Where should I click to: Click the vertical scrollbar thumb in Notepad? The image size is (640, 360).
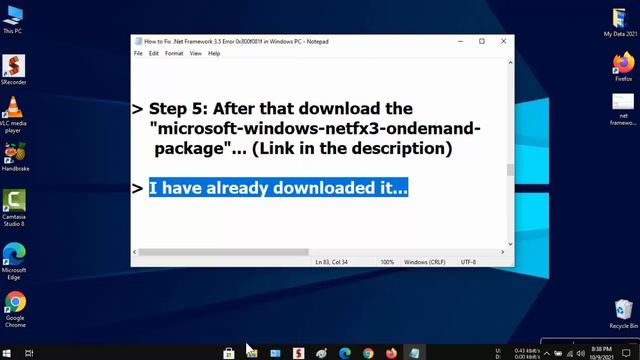click(x=510, y=170)
